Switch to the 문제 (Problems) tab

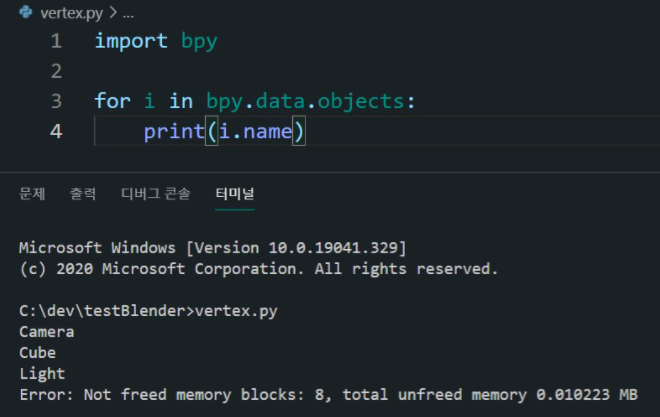[32, 194]
